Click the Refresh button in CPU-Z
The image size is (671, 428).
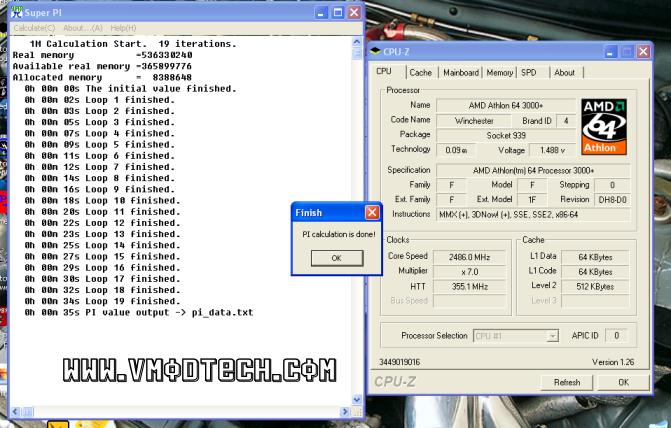[567, 382]
